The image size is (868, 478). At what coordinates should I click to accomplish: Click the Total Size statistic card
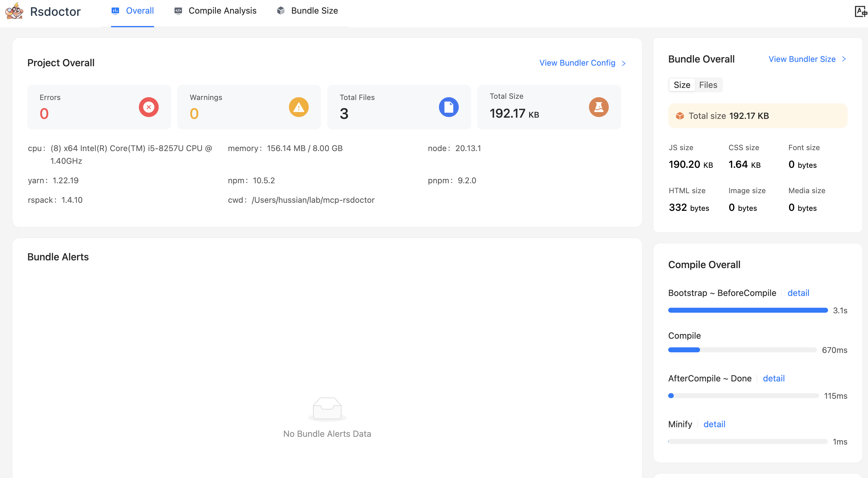tap(549, 107)
